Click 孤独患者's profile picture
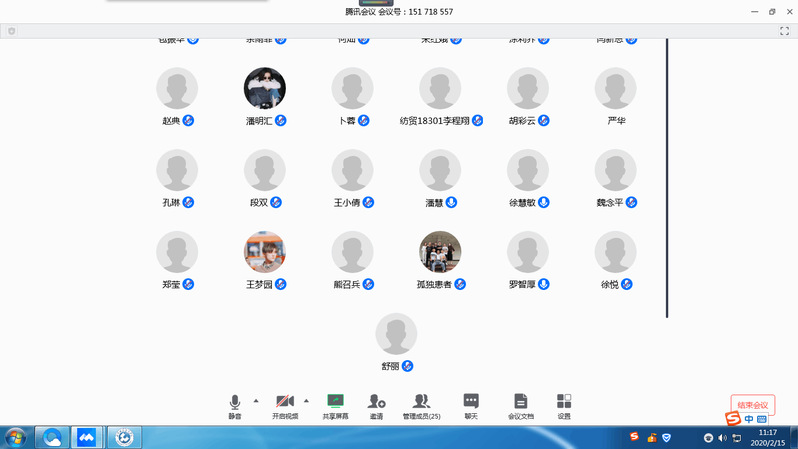798x449 pixels. (440, 252)
